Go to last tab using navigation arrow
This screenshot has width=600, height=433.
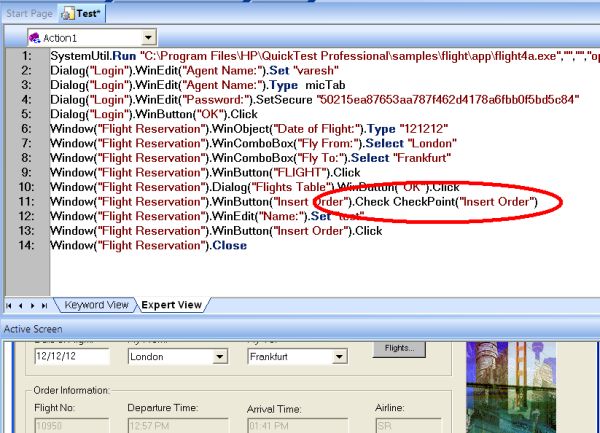coord(44,306)
